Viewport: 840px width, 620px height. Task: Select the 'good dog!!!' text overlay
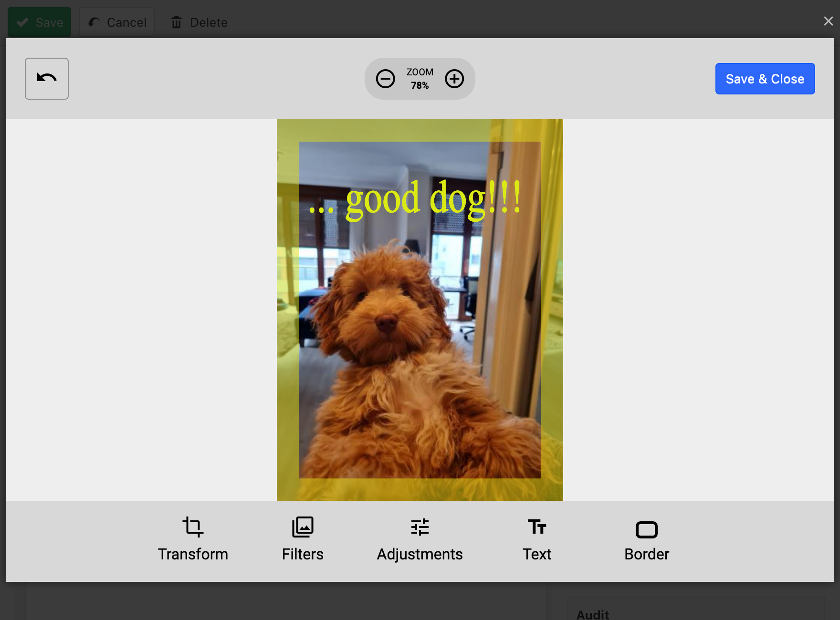(x=415, y=200)
